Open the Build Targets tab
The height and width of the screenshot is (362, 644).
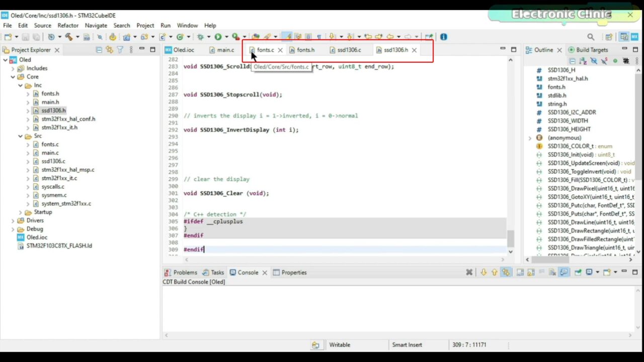588,50
